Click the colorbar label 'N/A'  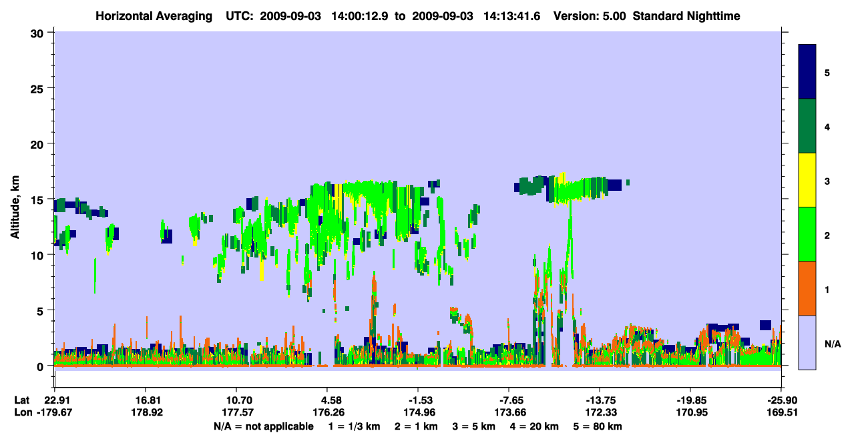point(833,344)
